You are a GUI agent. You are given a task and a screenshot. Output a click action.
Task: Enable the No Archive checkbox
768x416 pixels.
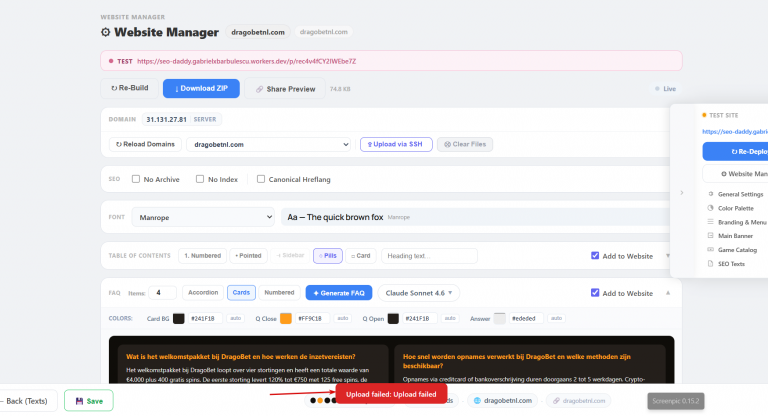tap(136, 179)
